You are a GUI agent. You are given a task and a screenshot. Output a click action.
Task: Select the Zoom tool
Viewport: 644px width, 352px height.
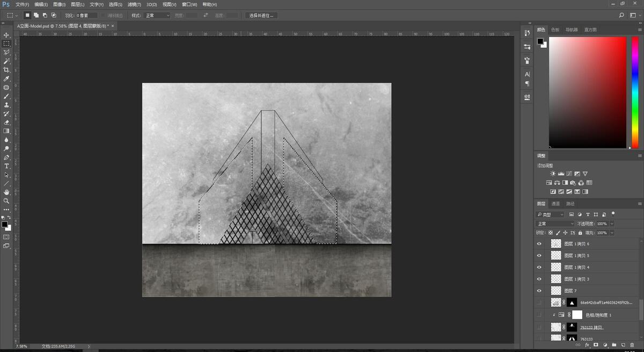click(6, 200)
